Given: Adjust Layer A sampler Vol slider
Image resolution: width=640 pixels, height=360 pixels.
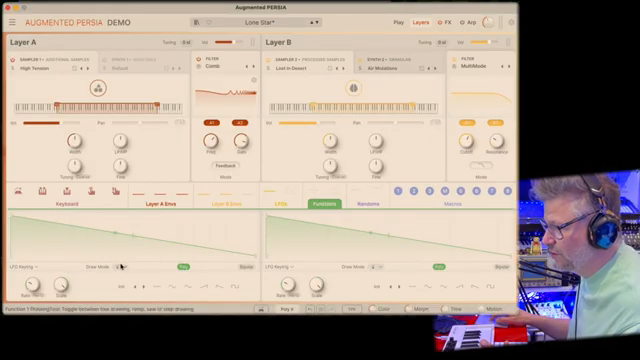Looking at the screenshot, I should coord(51,123).
